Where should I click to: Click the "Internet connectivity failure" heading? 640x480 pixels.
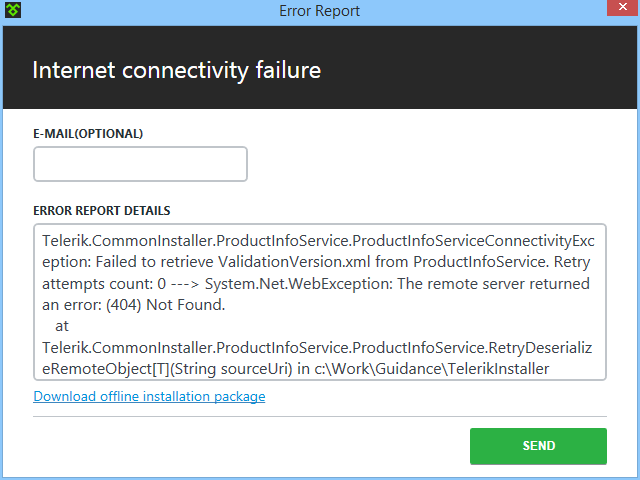pyautogui.click(x=176, y=70)
